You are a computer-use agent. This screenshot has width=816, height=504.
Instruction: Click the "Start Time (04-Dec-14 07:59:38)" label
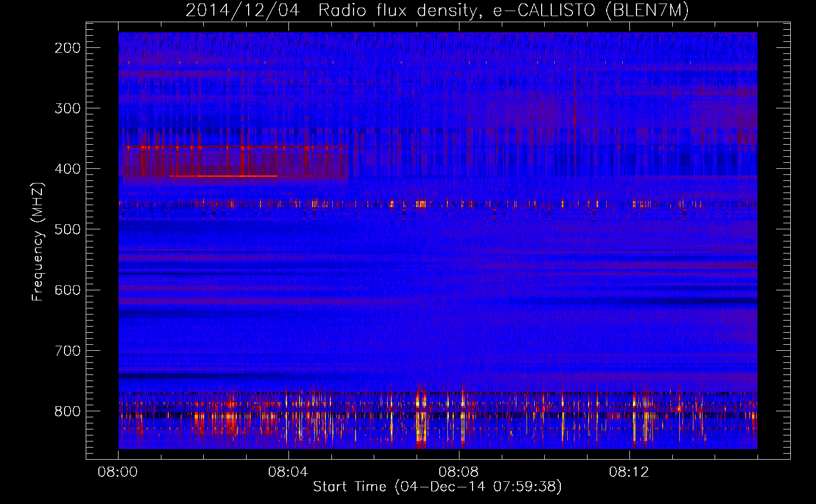(437, 487)
